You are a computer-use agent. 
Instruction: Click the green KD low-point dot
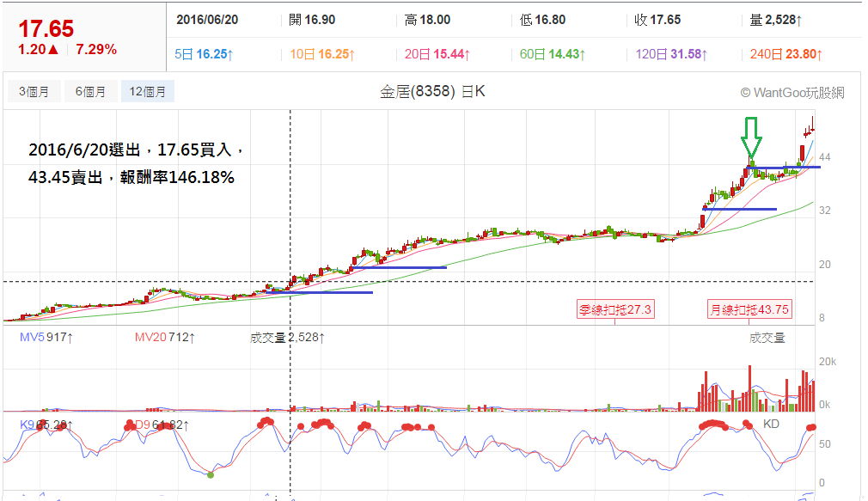pos(211,474)
